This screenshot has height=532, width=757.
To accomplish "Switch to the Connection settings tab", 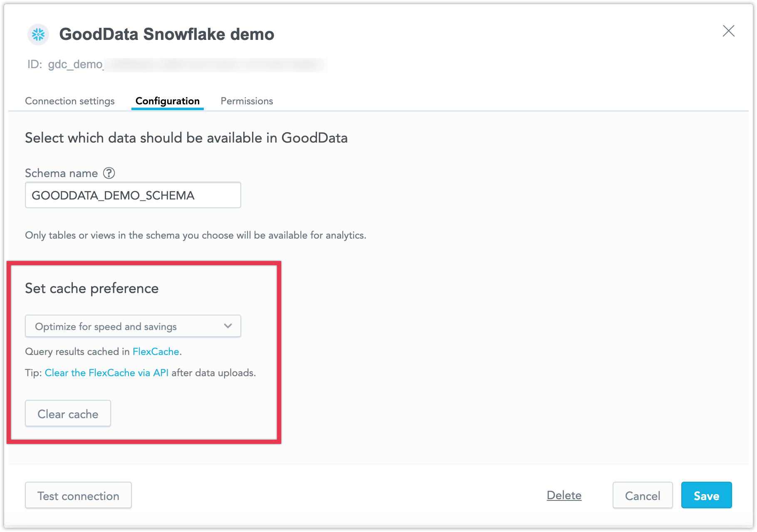I will point(69,101).
